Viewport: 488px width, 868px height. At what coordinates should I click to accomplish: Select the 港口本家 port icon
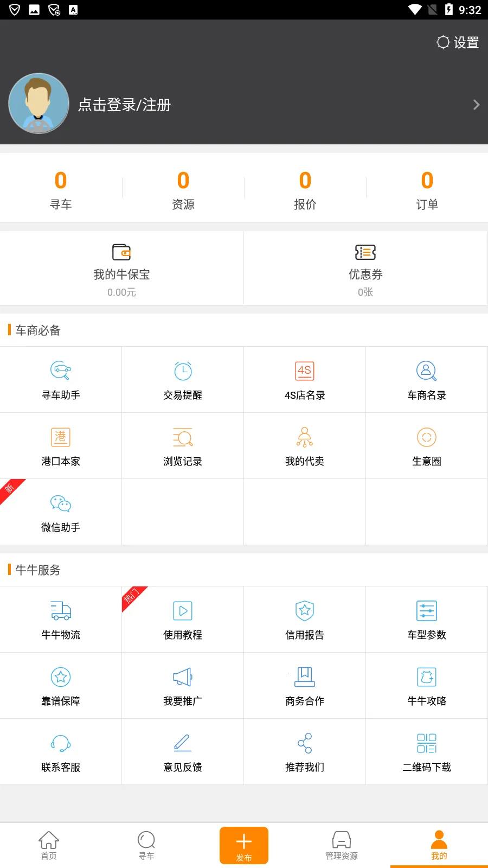pyautogui.click(x=61, y=437)
